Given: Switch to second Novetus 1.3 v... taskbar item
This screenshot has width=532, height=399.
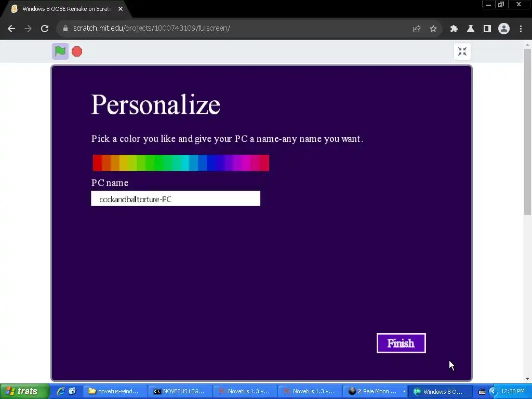Looking at the screenshot, I should 310,392.
